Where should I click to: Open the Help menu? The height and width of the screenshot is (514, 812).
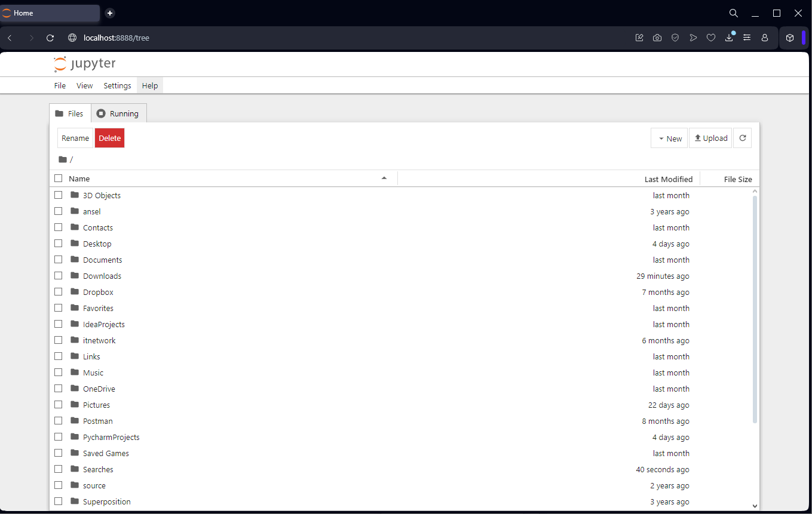tap(150, 85)
